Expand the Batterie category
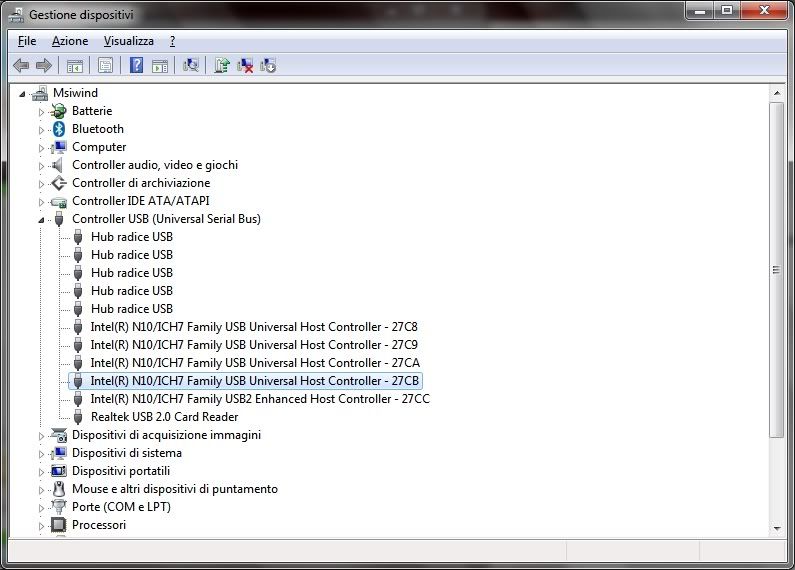Viewport: 795px width, 570px height. click(x=42, y=111)
